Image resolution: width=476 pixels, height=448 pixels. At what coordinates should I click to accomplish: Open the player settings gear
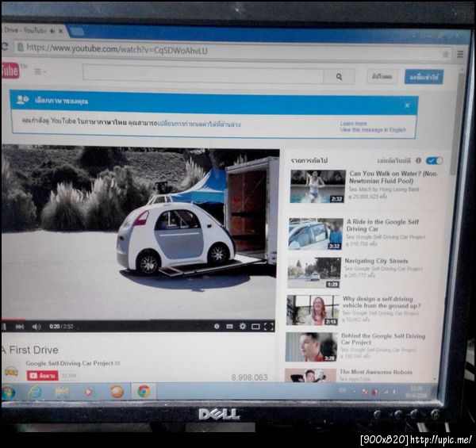click(x=242, y=326)
